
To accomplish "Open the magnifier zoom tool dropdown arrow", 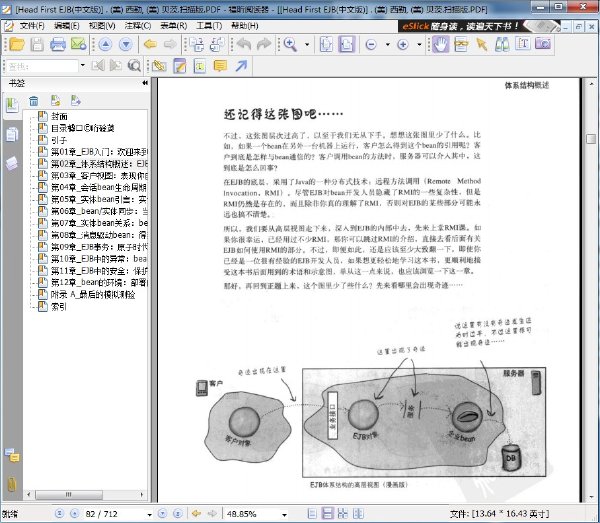I will click(307, 44).
